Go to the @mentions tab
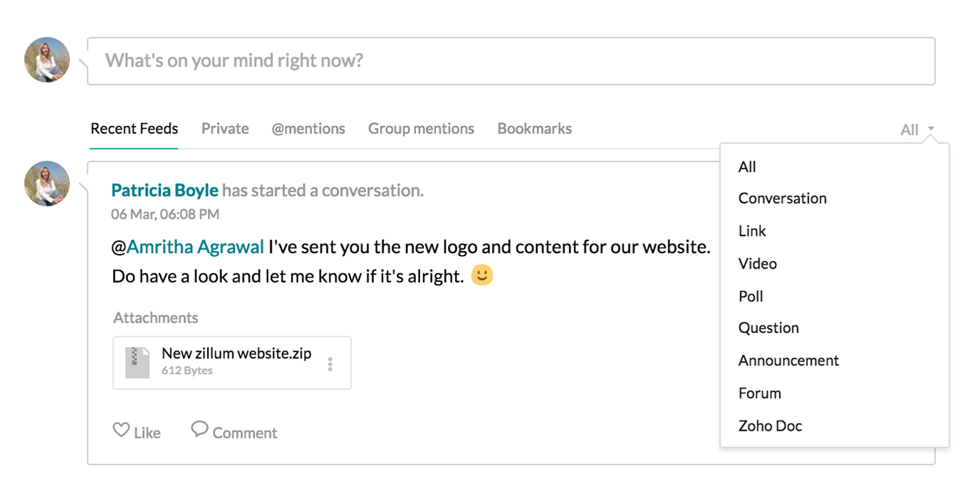The width and height of the screenshot is (980, 503). [x=308, y=129]
